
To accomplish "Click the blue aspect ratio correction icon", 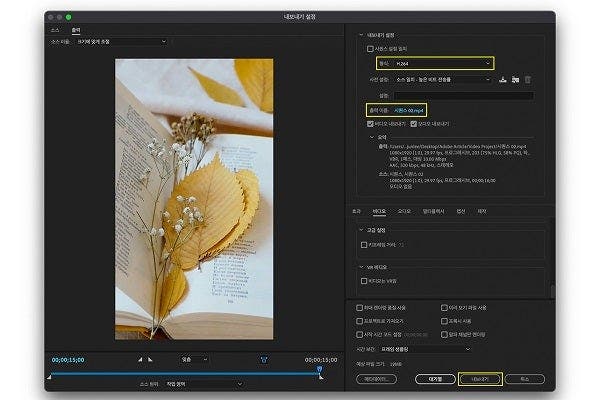I will pyautogui.click(x=264, y=359).
